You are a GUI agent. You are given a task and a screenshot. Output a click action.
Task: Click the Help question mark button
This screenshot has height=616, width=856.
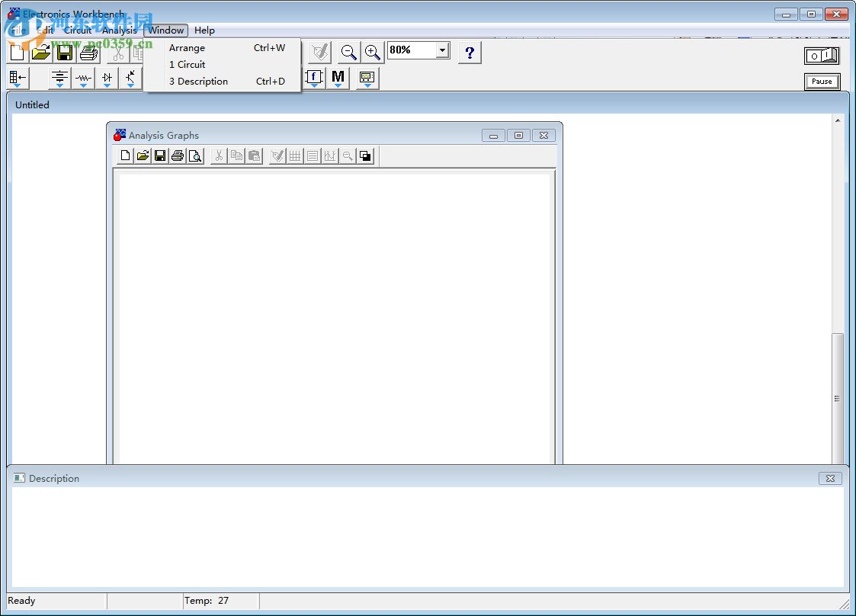(x=470, y=52)
